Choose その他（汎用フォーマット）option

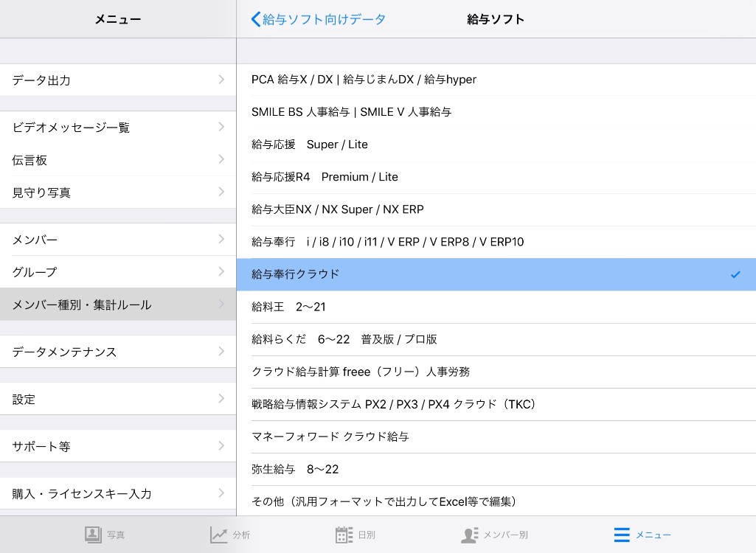tap(496, 501)
